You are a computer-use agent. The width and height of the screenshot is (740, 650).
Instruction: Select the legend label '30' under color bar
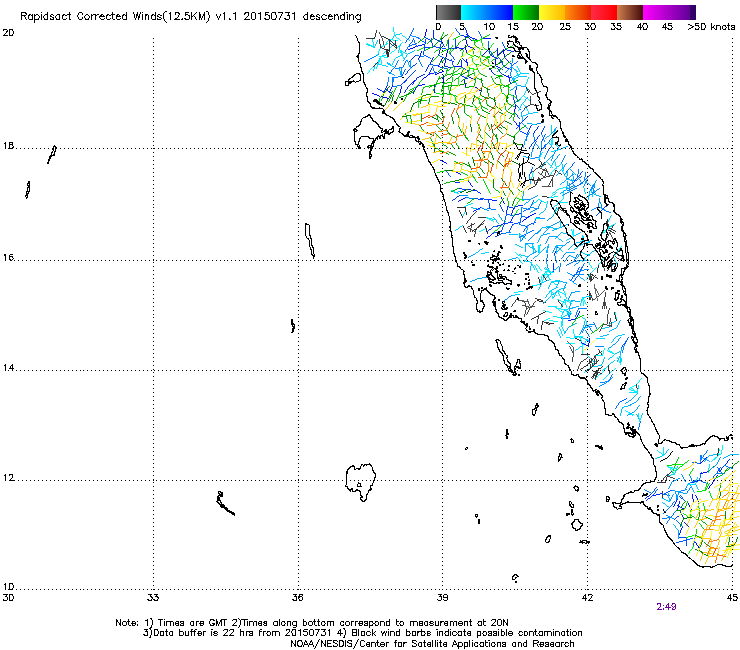point(590,27)
